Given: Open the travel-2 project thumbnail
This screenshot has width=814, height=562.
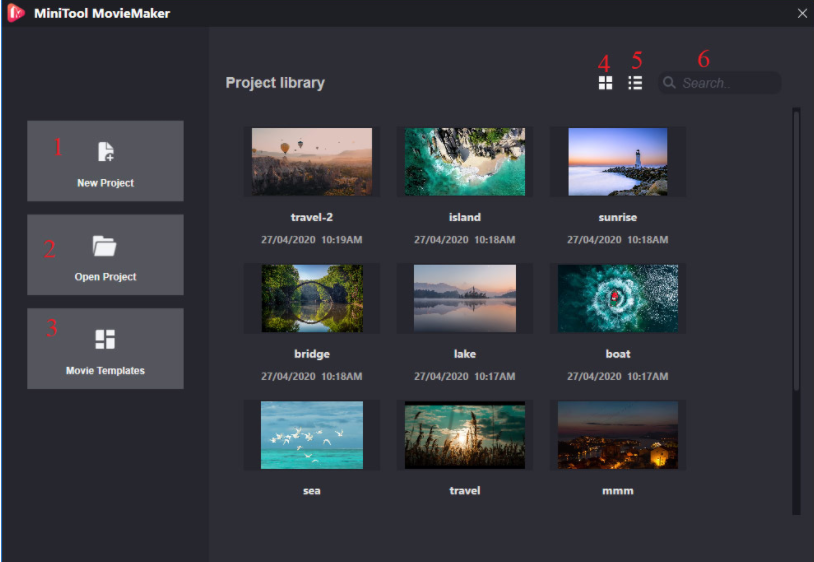Looking at the screenshot, I should pyautogui.click(x=312, y=162).
